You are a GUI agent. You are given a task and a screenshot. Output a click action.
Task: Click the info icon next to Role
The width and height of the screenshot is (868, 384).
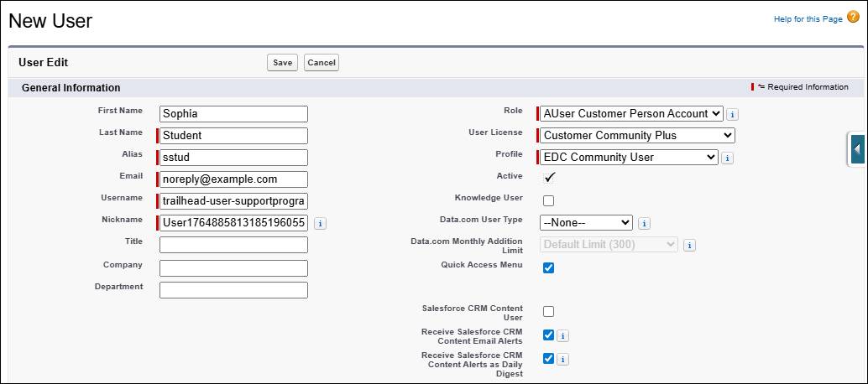[732, 114]
